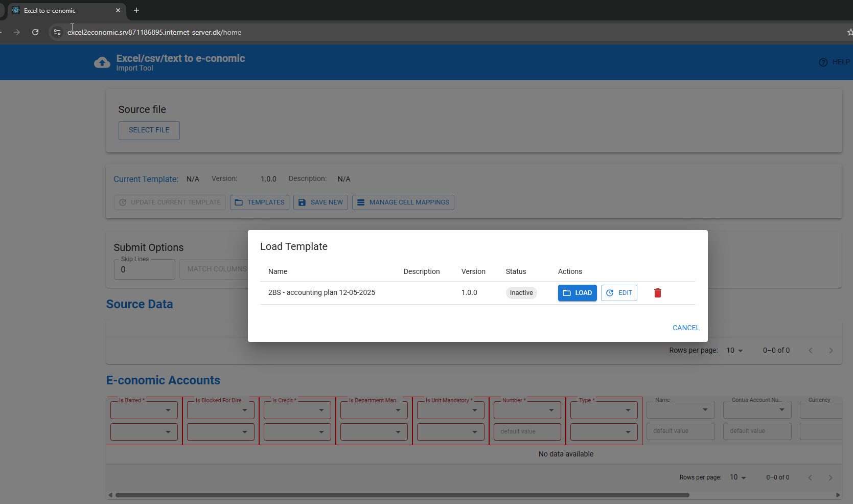This screenshot has width=853, height=504.
Task: Open the Contra Account Number dropdown
Action: [x=757, y=409]
